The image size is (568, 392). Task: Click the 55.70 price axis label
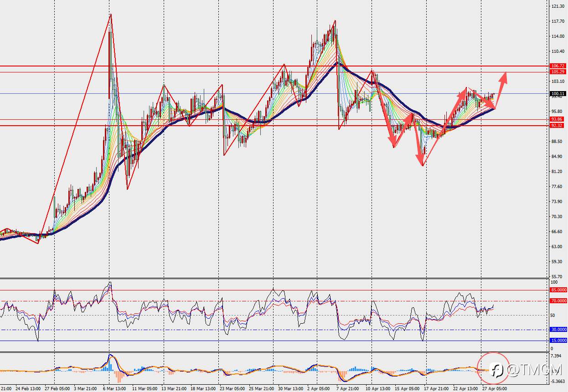coord(557,277)
